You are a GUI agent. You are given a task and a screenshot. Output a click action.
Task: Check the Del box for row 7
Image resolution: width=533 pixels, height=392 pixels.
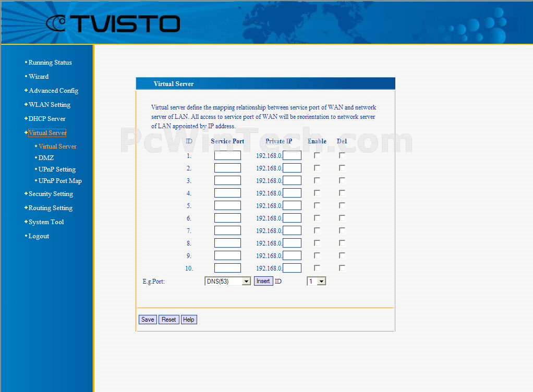coord(342,230)
